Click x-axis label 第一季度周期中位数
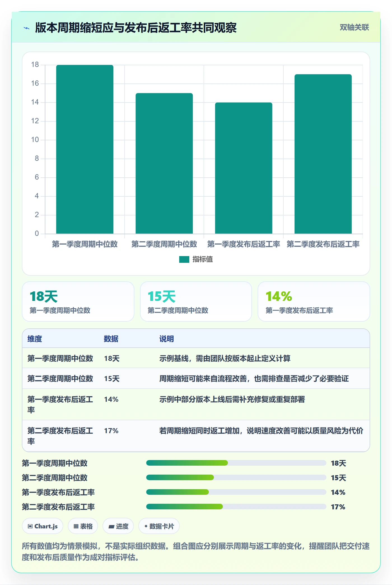The height and width of the screenshot is (585, 392). [85, 244]
